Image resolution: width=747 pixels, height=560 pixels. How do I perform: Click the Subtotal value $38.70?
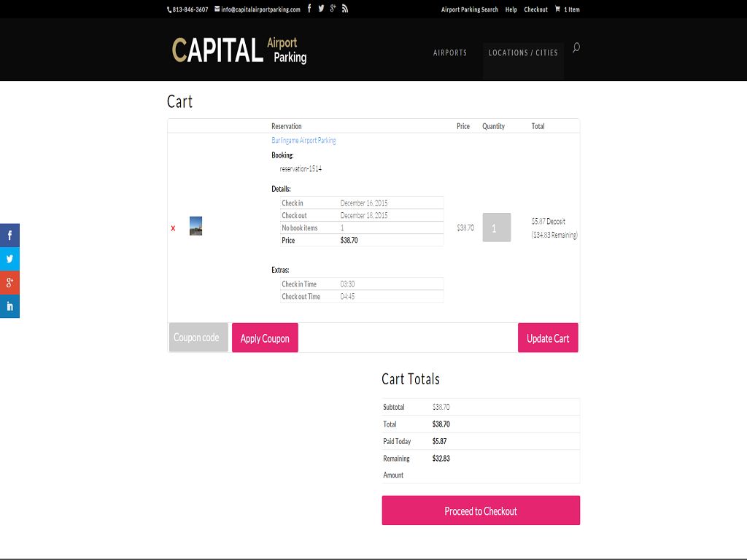pos(441,407)
